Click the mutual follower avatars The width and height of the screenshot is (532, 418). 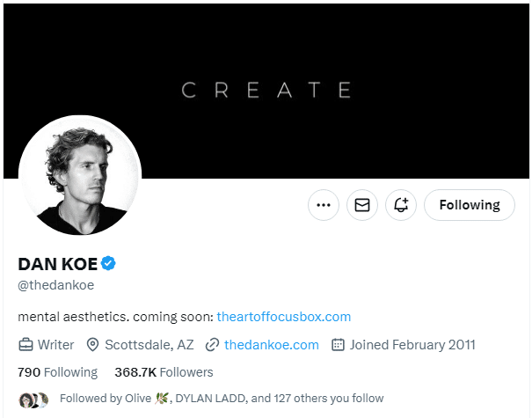point(33,400)
